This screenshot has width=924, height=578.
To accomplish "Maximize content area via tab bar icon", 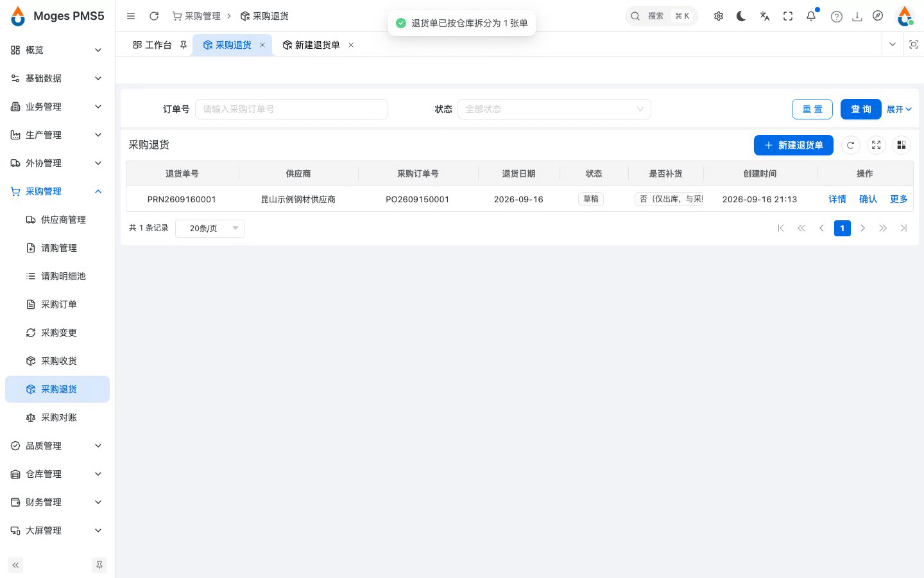I will 914,44.
